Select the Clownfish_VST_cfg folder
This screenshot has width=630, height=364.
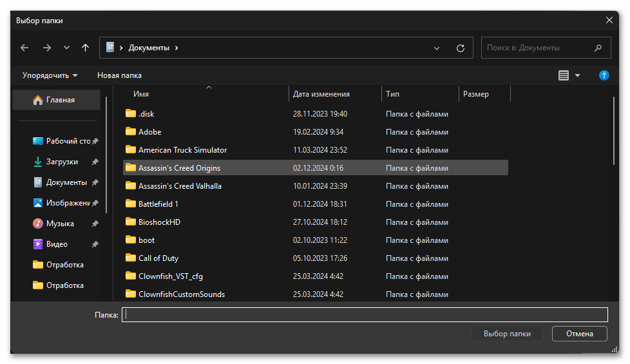coord(316,276)
